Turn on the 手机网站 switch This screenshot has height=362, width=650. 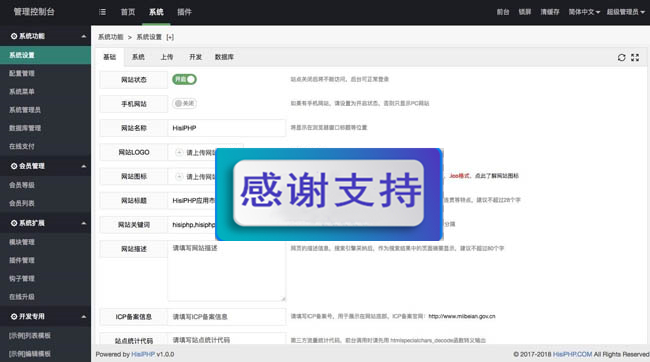[x=184, y=103]
